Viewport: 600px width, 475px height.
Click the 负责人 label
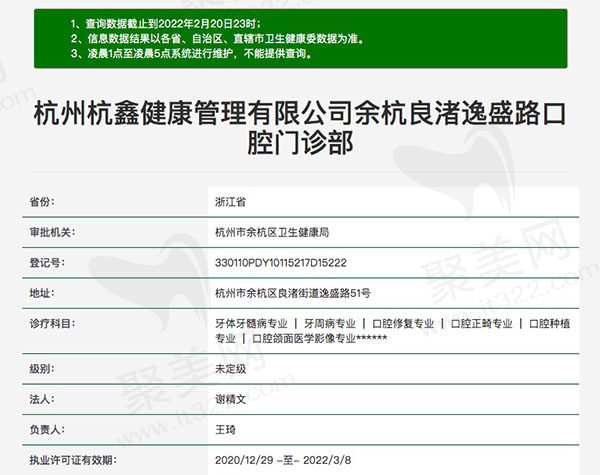(x=47, y=430)
